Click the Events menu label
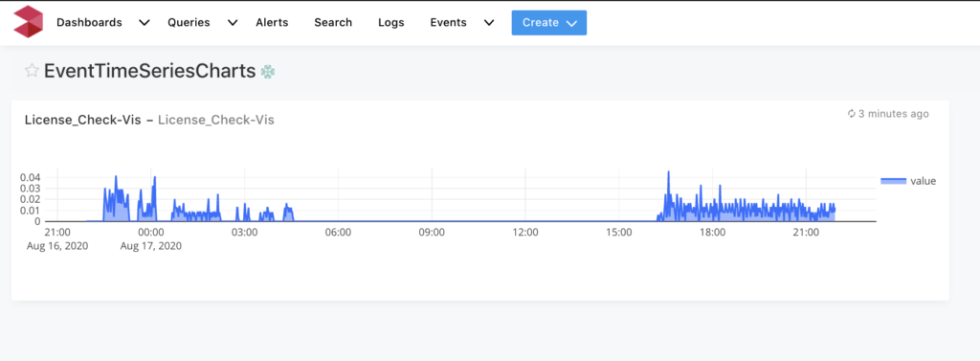Image resolution: width=980 pixels, height=361 pixels. click(448, 23)
